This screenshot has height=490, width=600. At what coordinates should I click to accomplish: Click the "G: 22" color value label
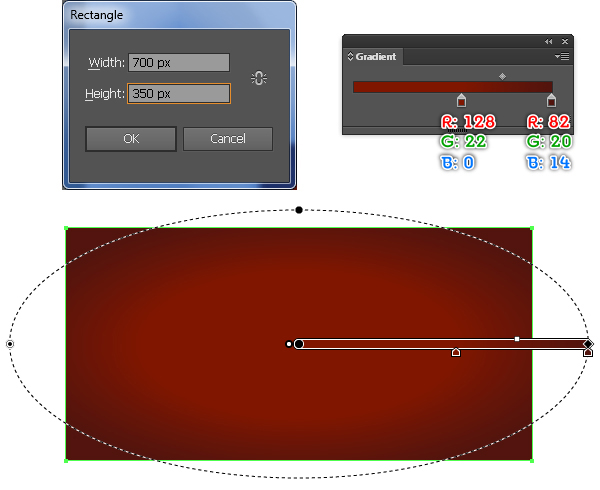pyautogui.click(x=464, y=142)
